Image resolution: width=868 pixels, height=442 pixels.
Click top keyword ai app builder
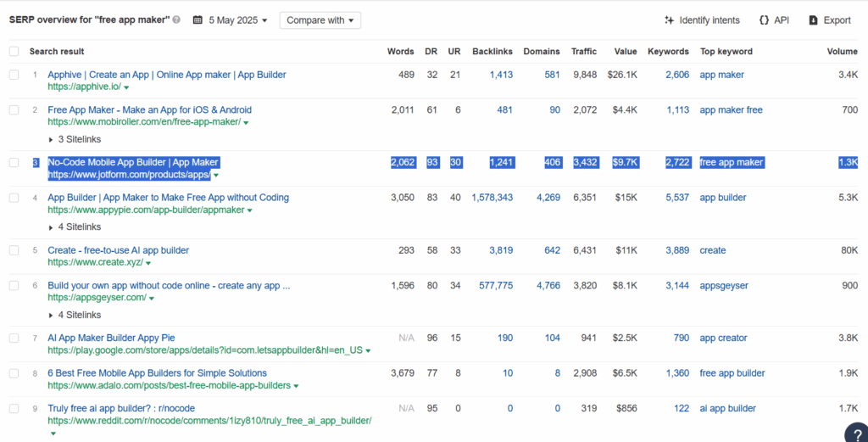point(728,408)
